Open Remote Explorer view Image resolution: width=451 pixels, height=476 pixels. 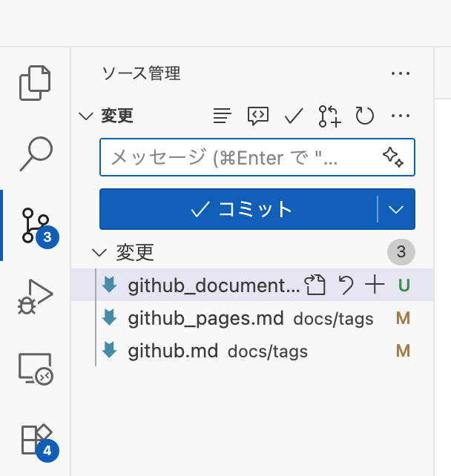36,368
